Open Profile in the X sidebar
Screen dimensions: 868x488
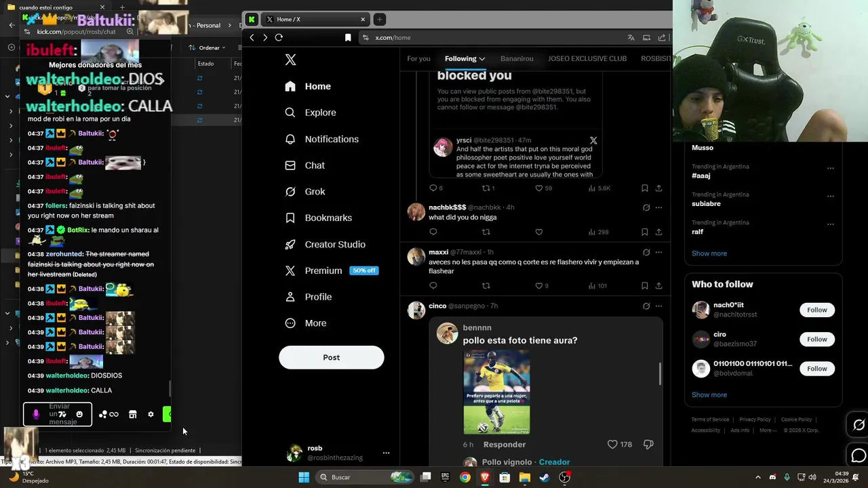[308, 297]
